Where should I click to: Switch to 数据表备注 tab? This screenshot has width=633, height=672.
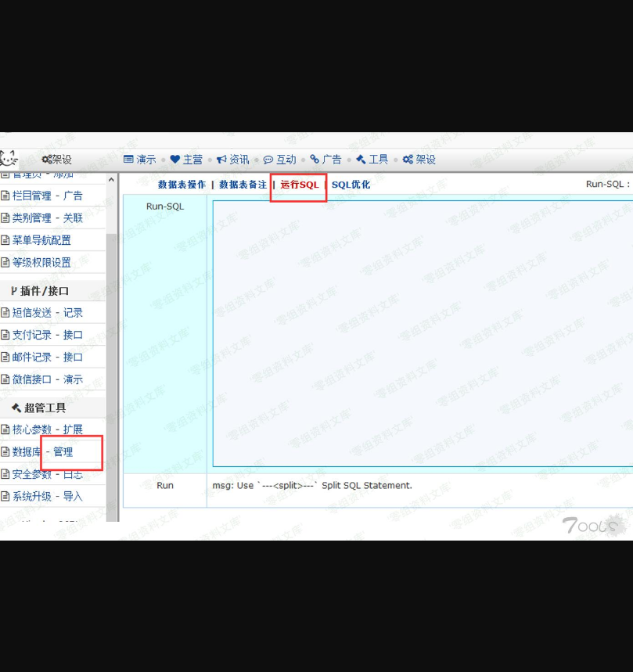[243, 185]
